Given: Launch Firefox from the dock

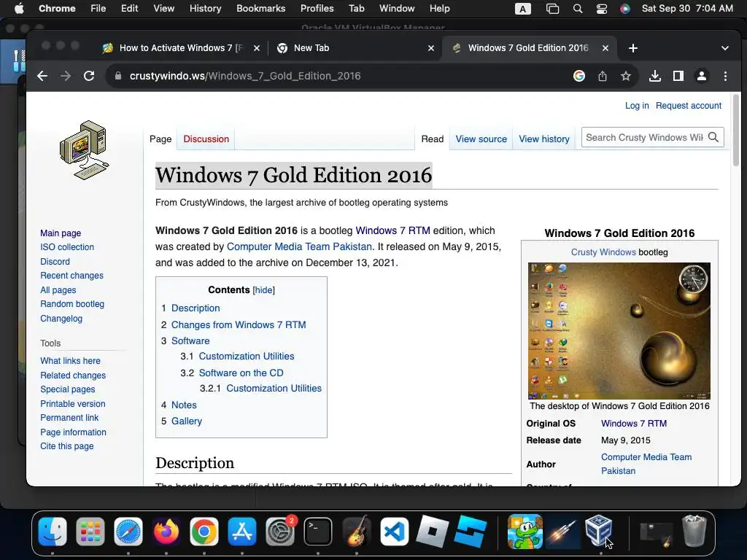Looking at the screenshot, I should pos(166,532).
